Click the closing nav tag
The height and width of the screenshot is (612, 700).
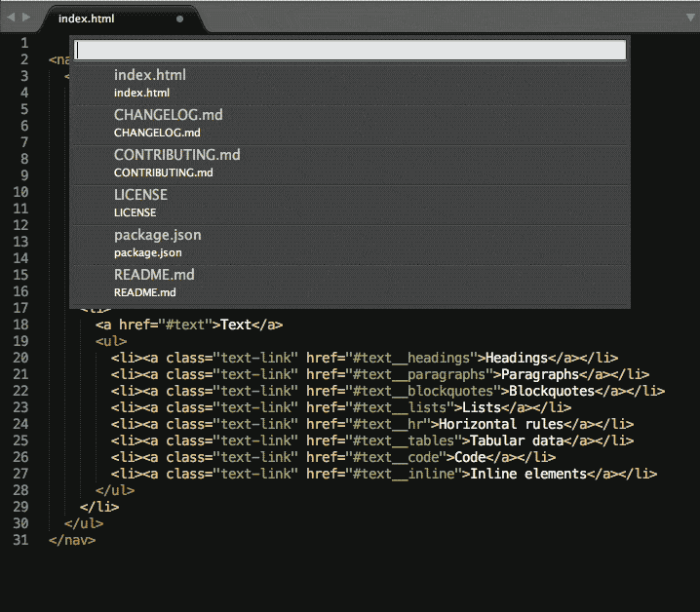72,540
